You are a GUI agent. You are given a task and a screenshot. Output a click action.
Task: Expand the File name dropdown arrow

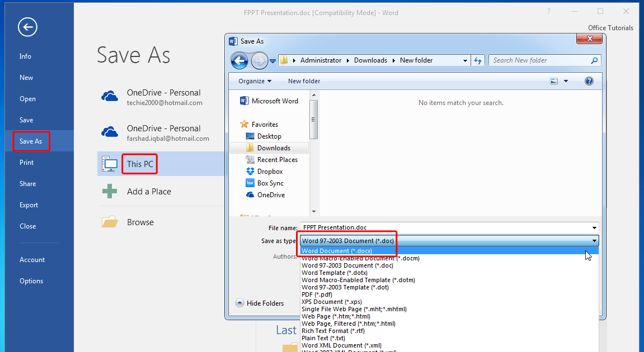point(594,228)
